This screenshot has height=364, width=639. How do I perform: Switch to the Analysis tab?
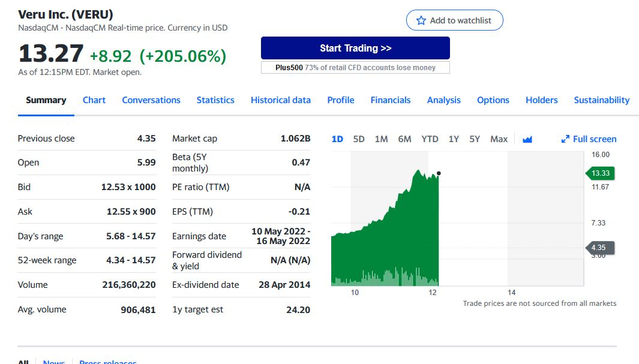[444, 100]
